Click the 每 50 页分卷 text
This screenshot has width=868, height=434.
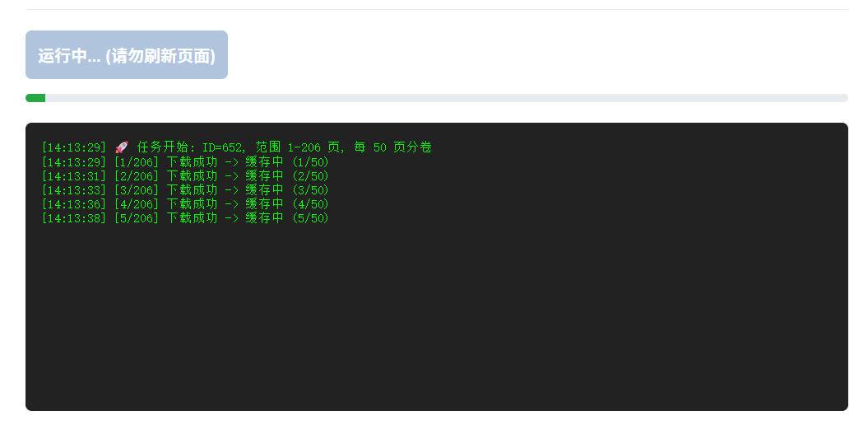[392, 147]
